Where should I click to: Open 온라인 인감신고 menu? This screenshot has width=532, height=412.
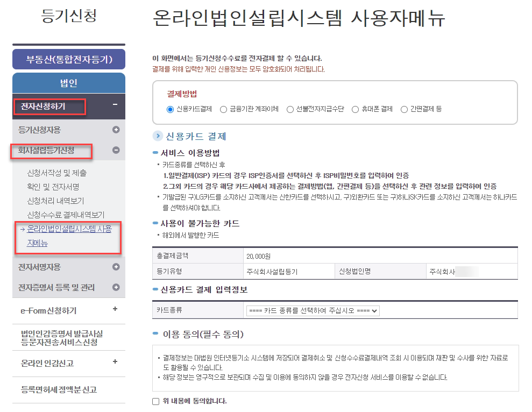click(47, 363)
